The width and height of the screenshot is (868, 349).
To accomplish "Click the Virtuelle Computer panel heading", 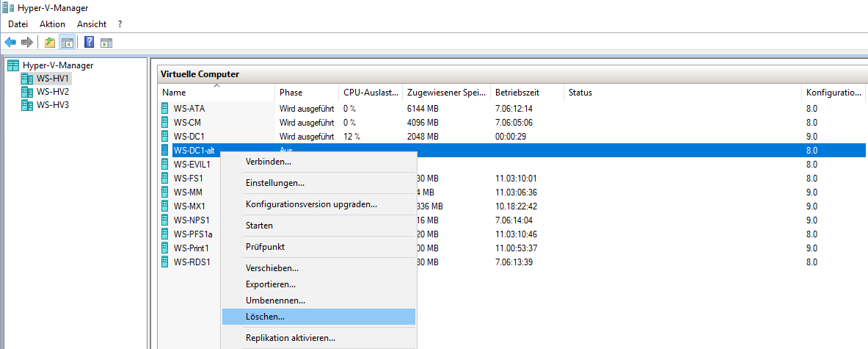I will 200,74.
